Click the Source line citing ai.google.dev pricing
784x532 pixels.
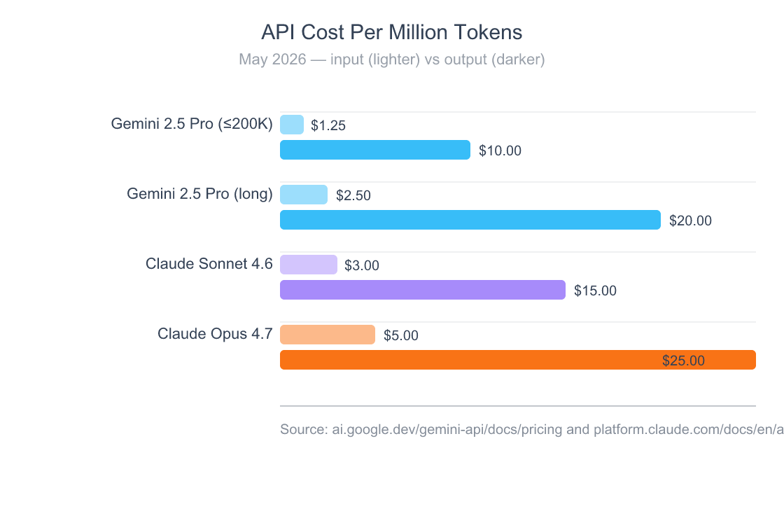[532, 430]
